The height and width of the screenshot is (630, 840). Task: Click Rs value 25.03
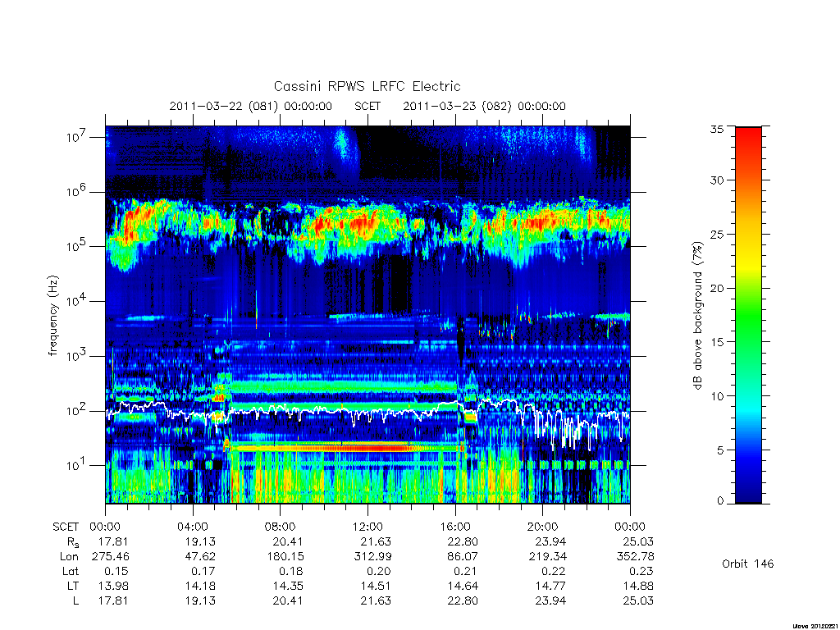click(x=638, y=541)
